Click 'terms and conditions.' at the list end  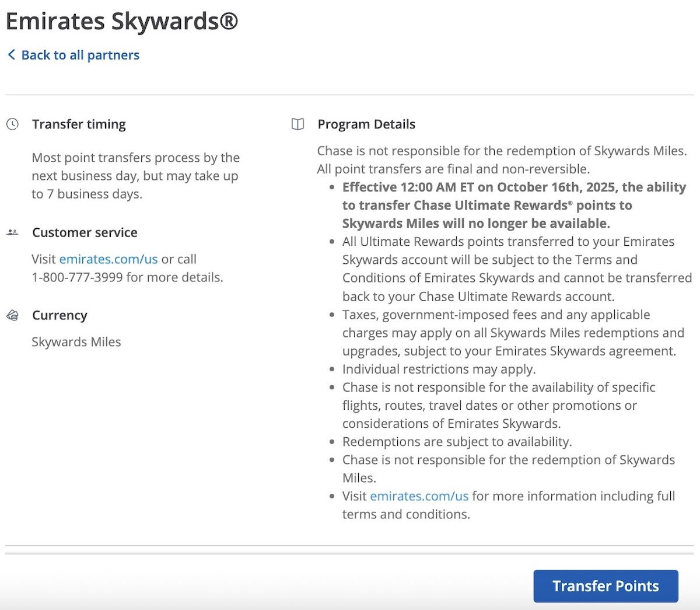click(x=406, y=514)
